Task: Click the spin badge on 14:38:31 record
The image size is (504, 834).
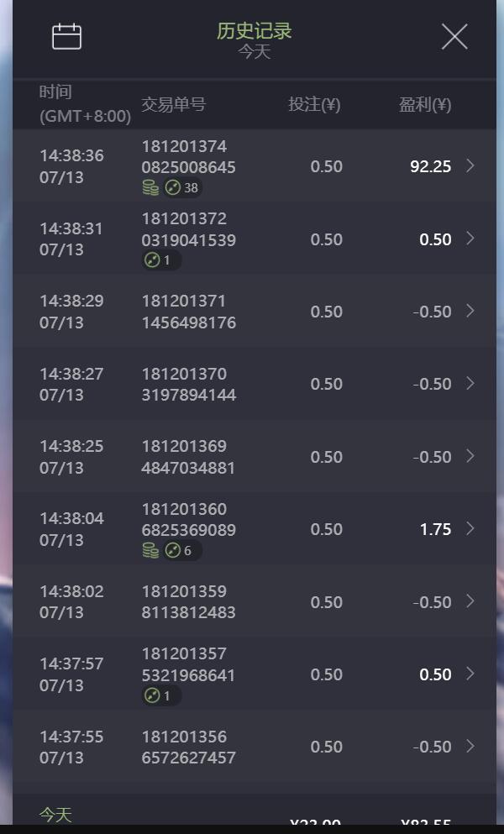Action: pyautogui.click(x=161, y=260)
